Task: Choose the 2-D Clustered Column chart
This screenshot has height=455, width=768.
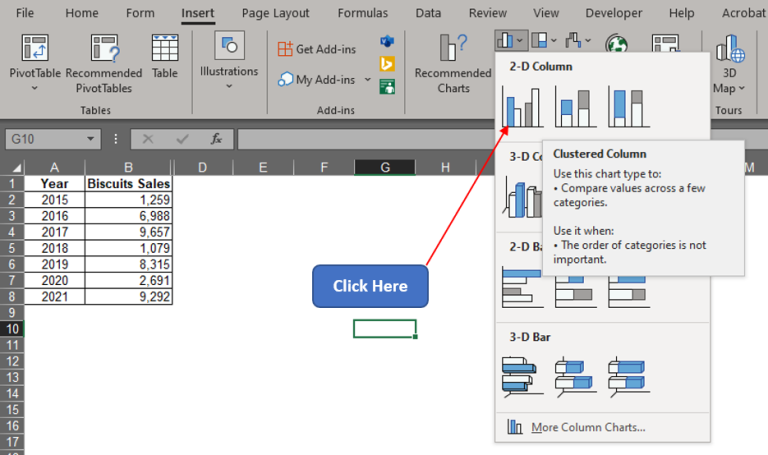Action: tap(523, 107)
